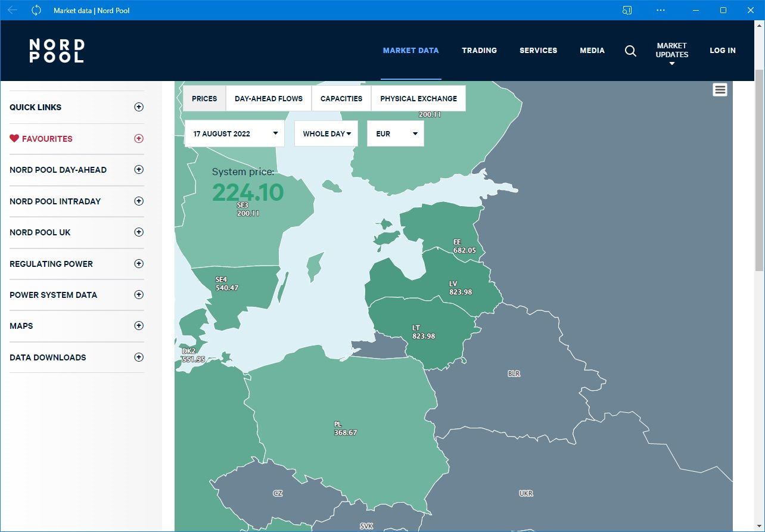The image size is (765, 532).
Task: Open the Media menu
Action: [592, 51]
